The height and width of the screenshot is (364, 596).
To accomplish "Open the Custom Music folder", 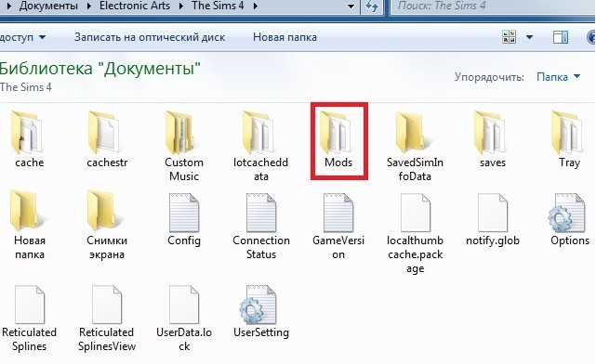I will tap(184, 146).
